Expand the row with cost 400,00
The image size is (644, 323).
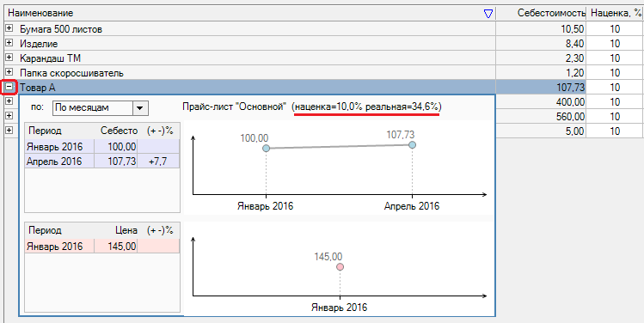coord(9,101)
